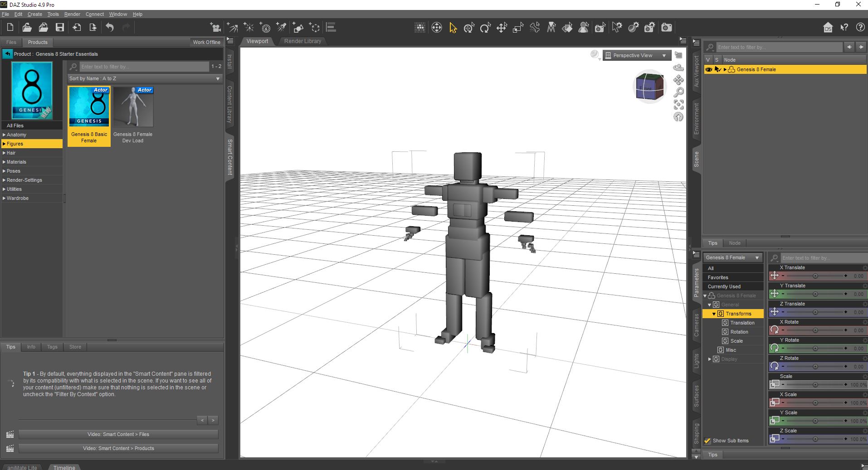
Task: Click the viewport reset view icon
Action: [x=678, y=117]
